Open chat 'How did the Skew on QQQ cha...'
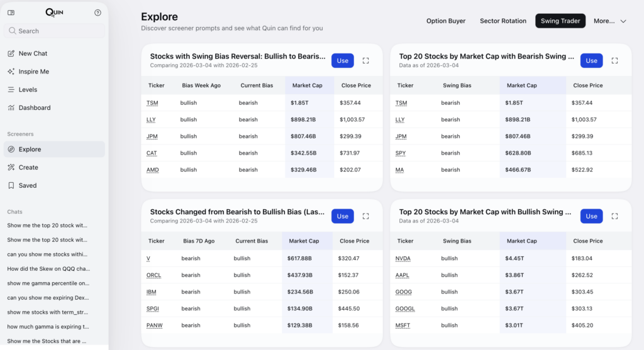644x350 pixels. click(48, 269)
